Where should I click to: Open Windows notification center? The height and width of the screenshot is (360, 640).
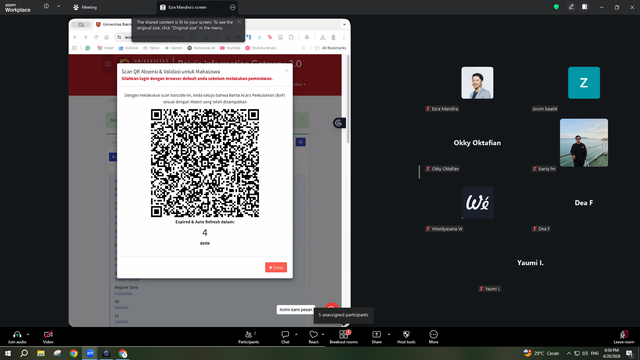[x=630, y=353]
